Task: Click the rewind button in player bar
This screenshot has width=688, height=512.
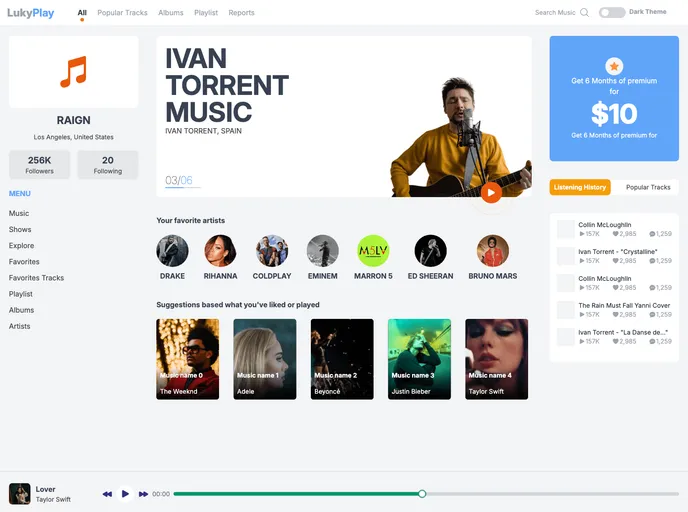Action: point(107,494)
